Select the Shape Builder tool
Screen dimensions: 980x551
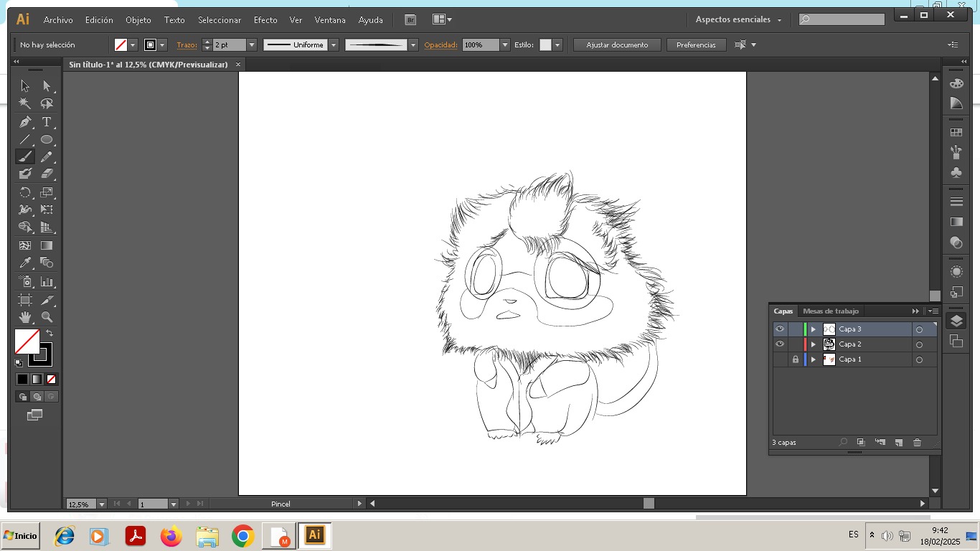tap(25, 227)
